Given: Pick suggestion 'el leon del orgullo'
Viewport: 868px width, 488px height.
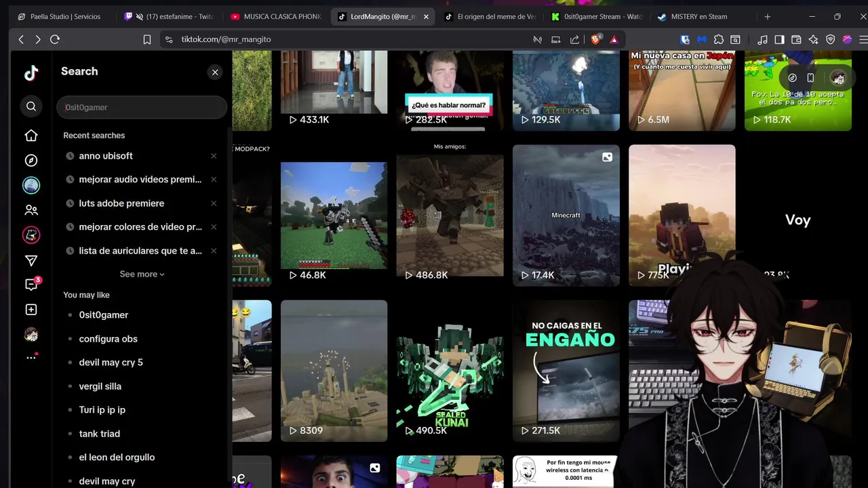Looking at the screenshot, I should pos(117,457).
